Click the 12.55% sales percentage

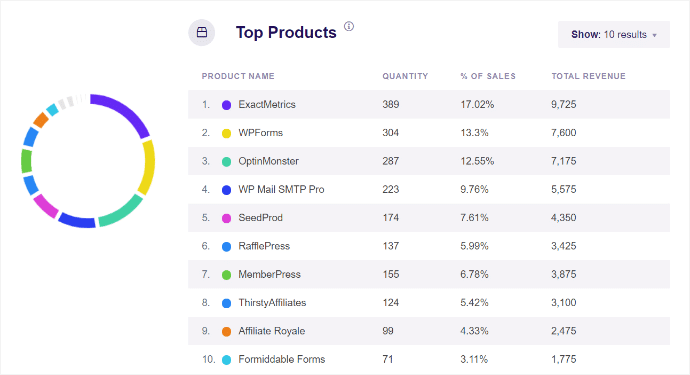coord(477,161)
